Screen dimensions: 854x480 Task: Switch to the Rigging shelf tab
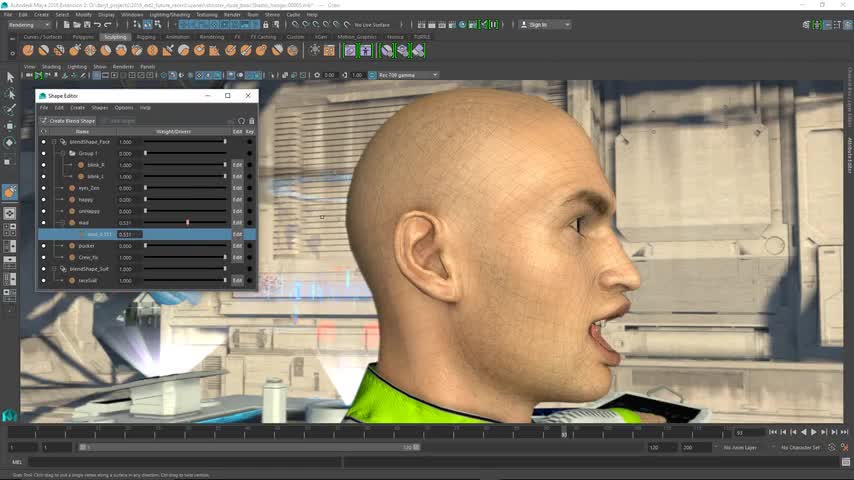pyautogui.click(x=146, y=37)
